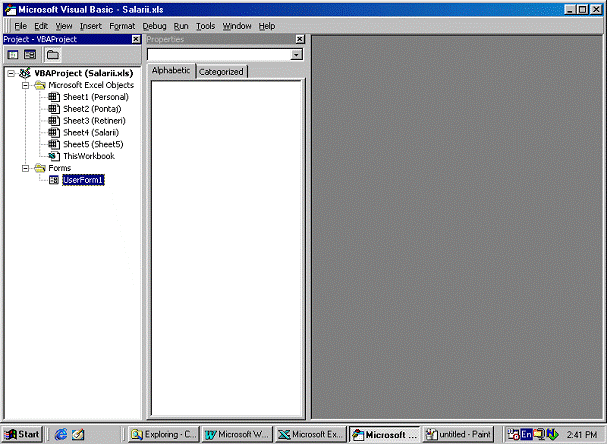The width and height of the screenshot is (607, 444).
Task: Click the View Code icon in Project panel
Action: pyautogui.click(x=13, y=54)
